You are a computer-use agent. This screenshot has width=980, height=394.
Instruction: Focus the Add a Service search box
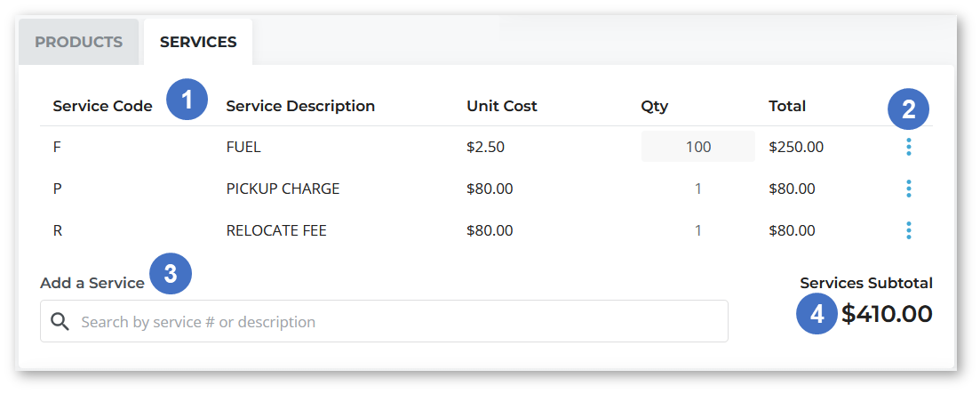click(384, 321)
